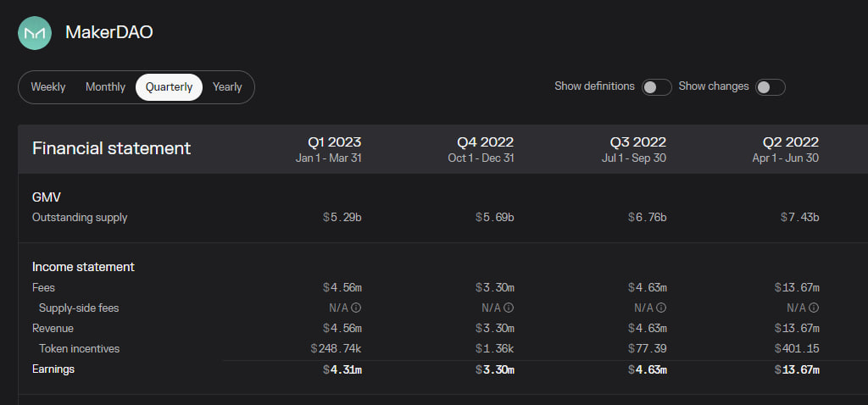This screenshot has height=405, width=868.
Task: Click the $7.43b outstanding supply value
Action: tap(800, 218)
